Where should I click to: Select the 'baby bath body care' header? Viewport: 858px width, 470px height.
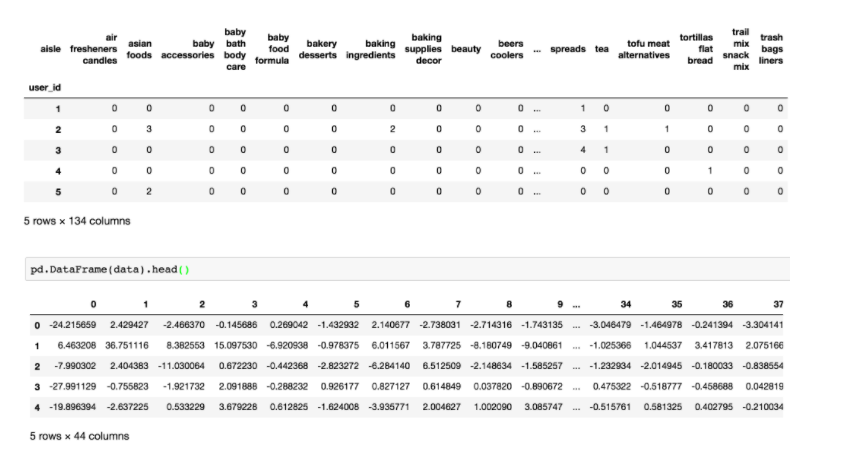point(235,49)
